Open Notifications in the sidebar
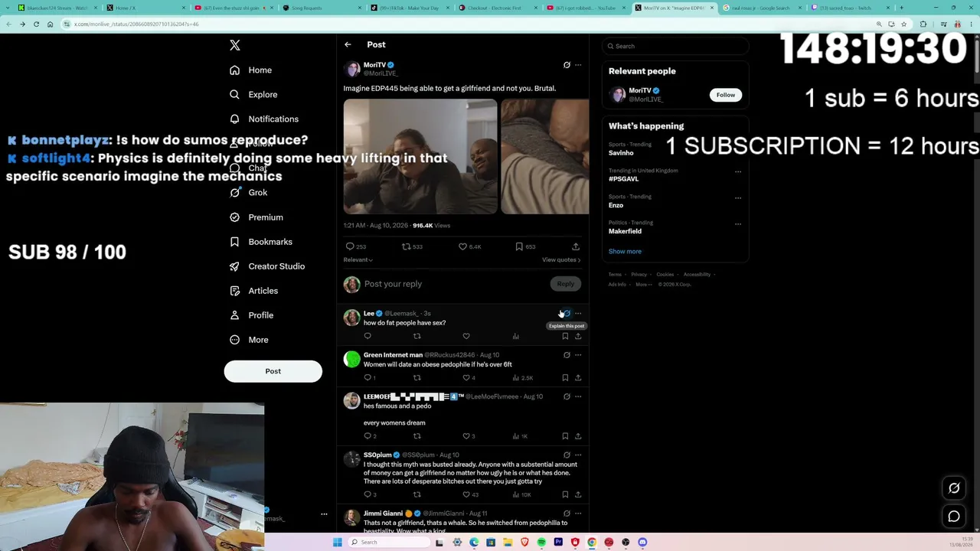Screen dimensions: 980x551 [x=265, y=119]
